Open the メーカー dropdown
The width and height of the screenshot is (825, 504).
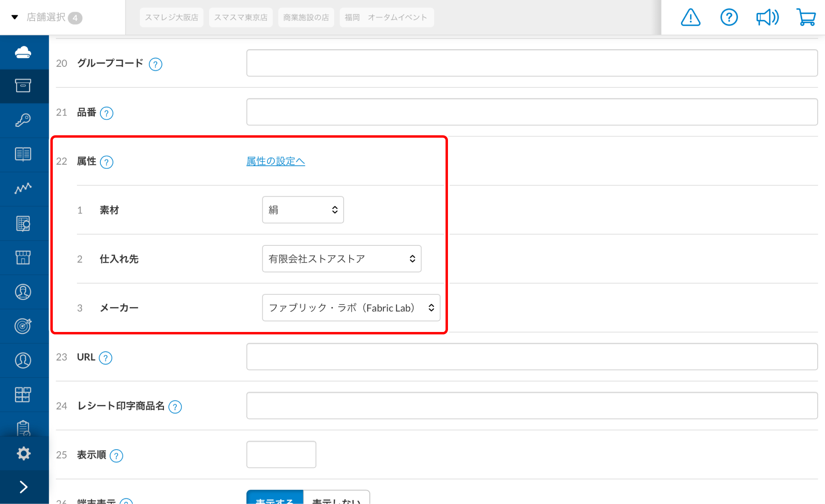point(351,308)
